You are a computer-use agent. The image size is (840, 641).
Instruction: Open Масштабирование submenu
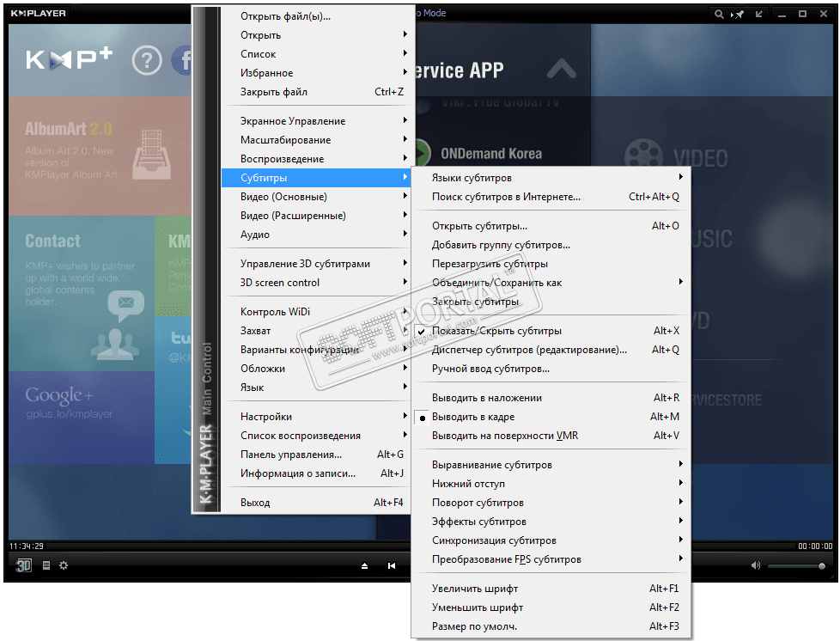(315, 140)
